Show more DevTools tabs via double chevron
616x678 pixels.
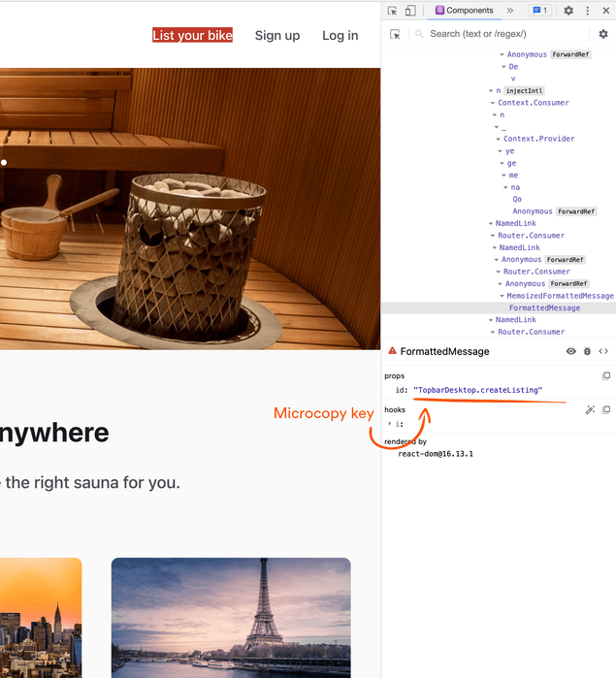click(x=510, y=11)
